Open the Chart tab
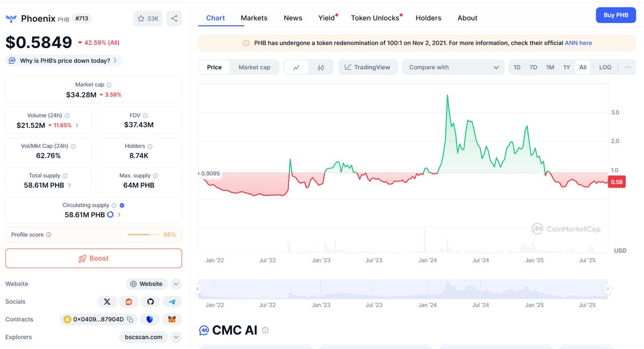644x349 pixels. tap(215, 18)
